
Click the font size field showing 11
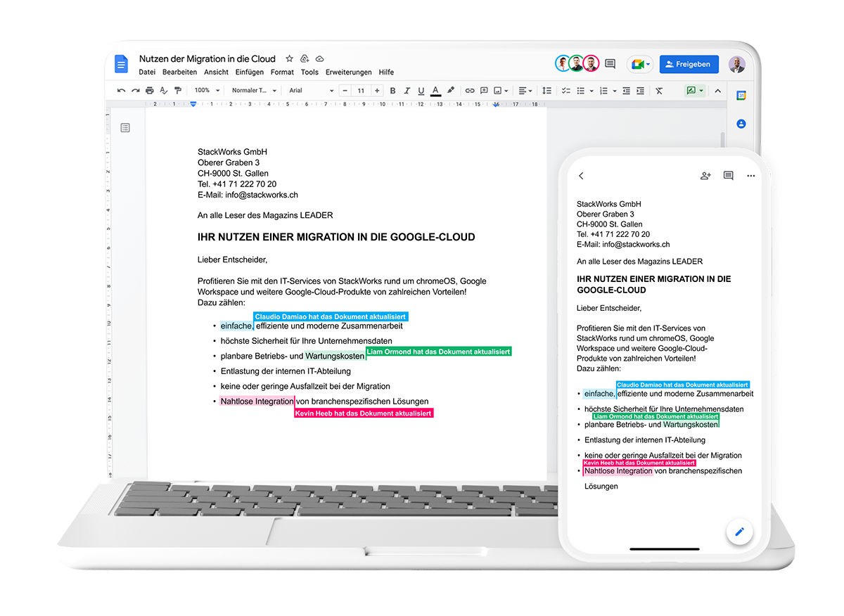[x=361, y=91]
